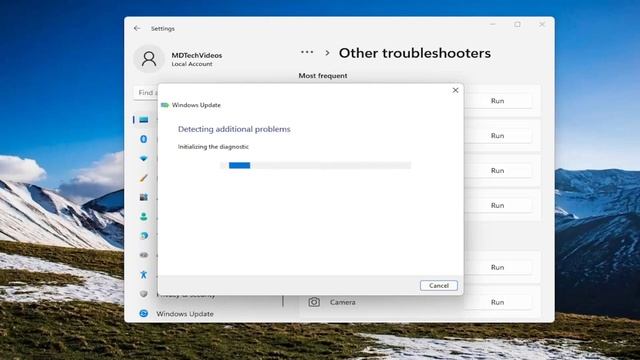640x360 pixels.
Task: Select the Accessibility figure icon in sidebar
Action: point(144,274)
